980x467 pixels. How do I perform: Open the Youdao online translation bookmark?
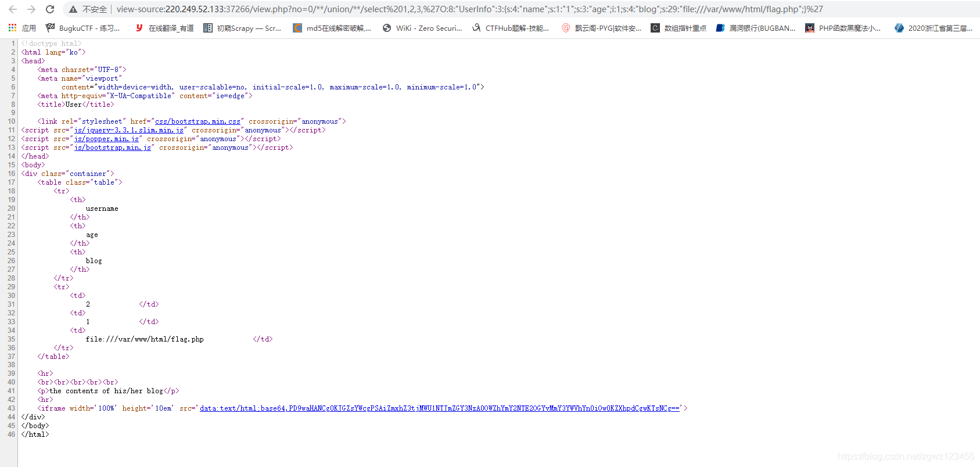[x=165, y=28]
